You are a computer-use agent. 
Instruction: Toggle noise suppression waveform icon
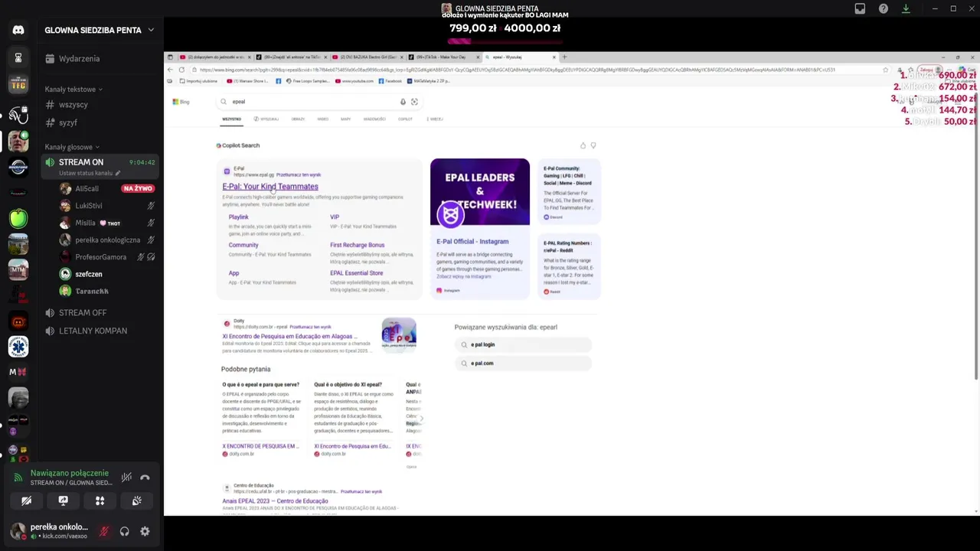tap(126, 478)
